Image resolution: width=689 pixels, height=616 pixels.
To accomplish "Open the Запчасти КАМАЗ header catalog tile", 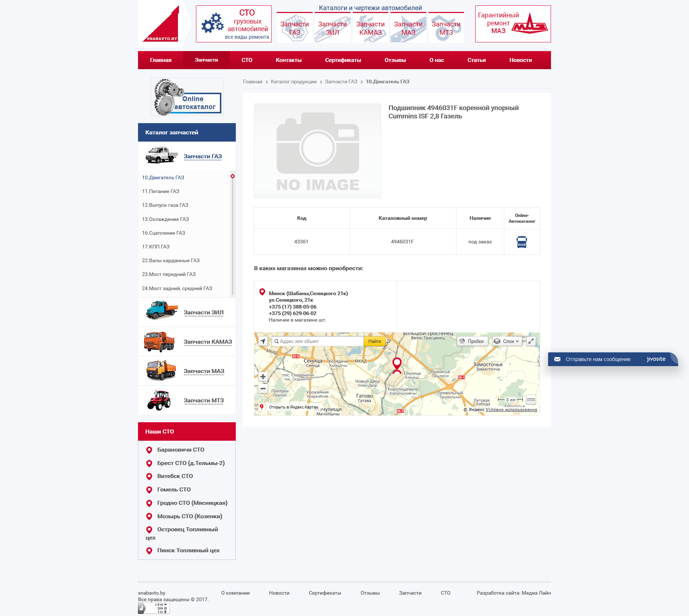I will pyautogui.click(x=370, y=28).
